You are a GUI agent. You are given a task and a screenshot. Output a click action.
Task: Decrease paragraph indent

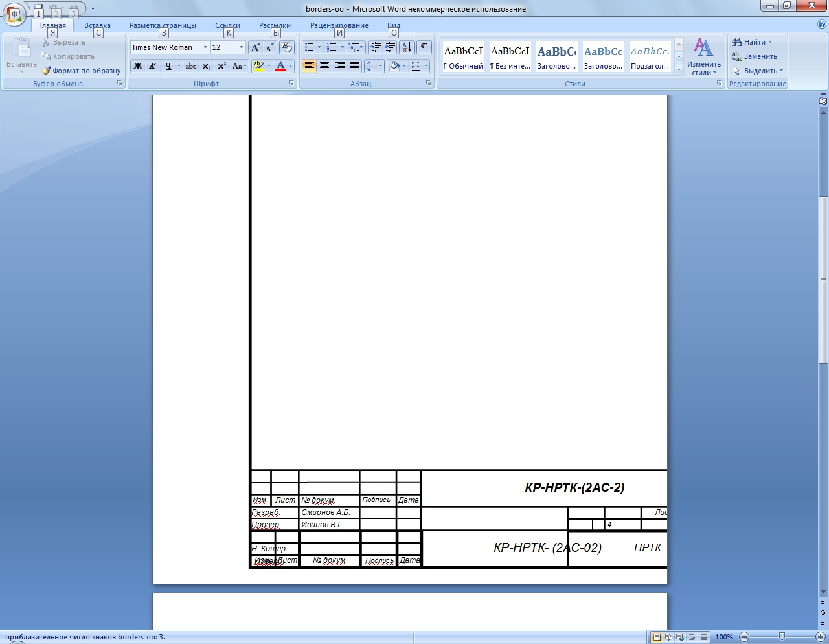click(376, 47)
